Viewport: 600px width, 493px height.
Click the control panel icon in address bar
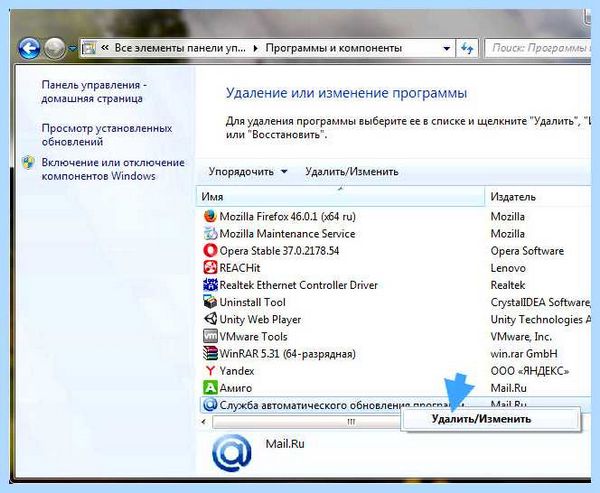(89, 48)
